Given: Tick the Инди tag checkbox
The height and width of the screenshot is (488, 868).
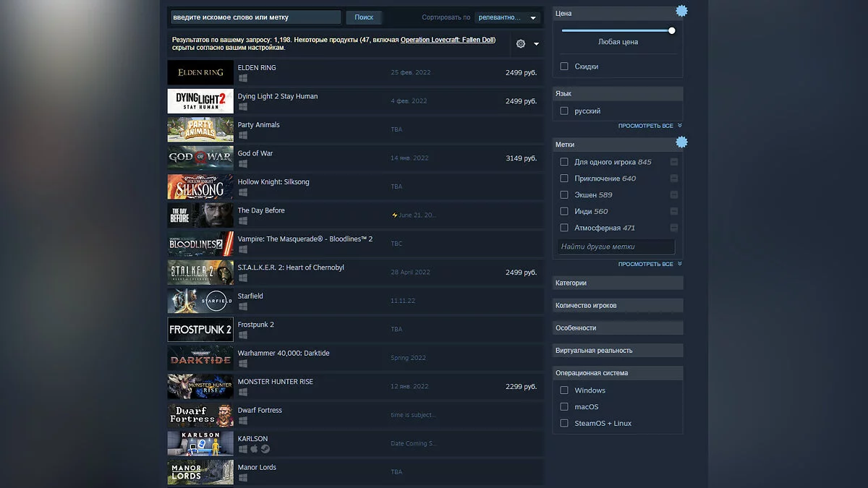Looking at the screenshot, I should click(564, 211).
